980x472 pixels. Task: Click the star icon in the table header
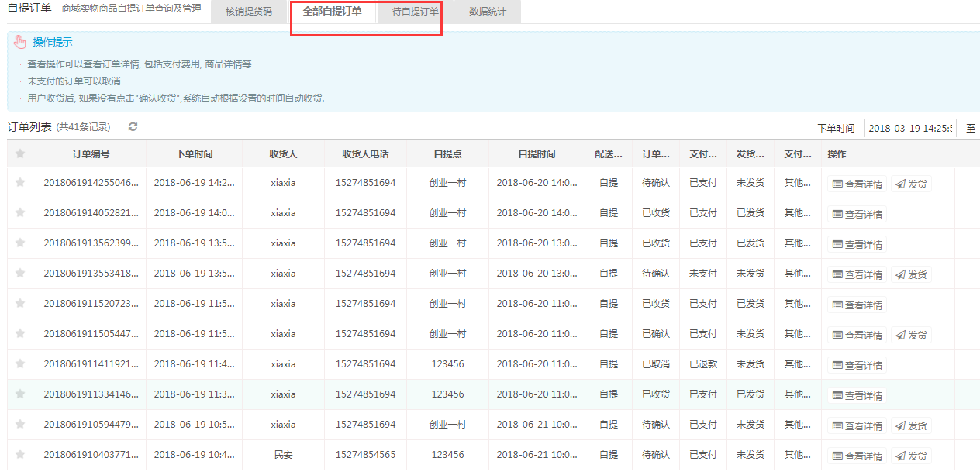click(20, 153)
